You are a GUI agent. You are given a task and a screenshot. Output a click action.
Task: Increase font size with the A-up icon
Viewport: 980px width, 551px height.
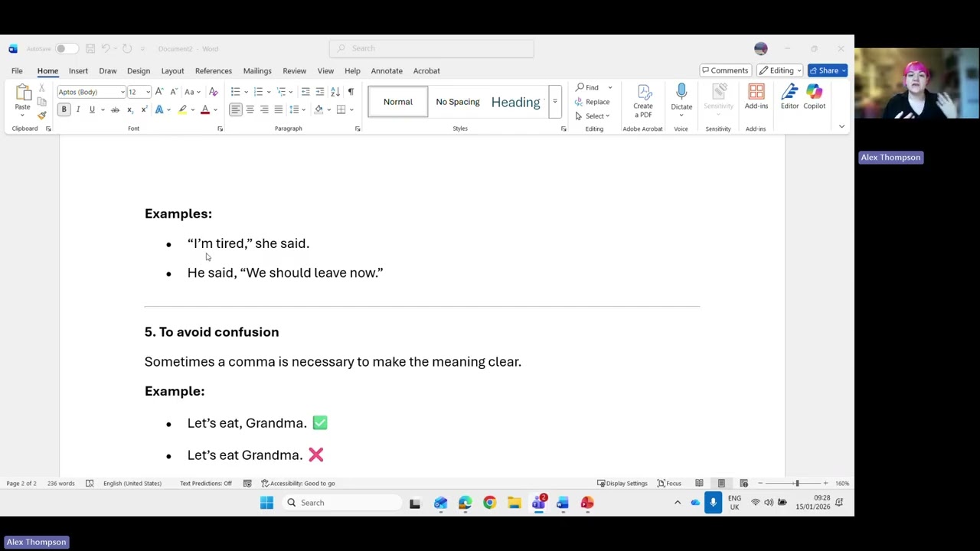point(159,92)
